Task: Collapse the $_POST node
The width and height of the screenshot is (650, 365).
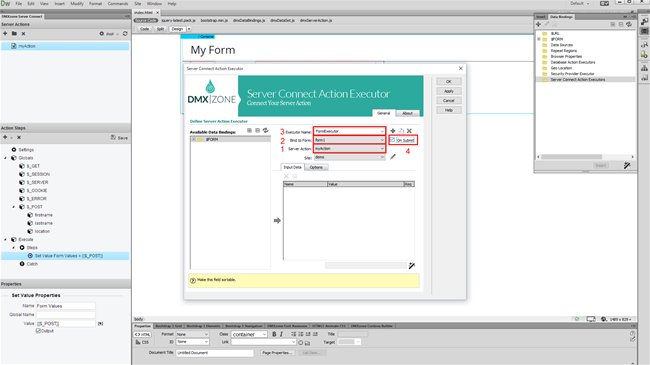Action: coord(14,207)
